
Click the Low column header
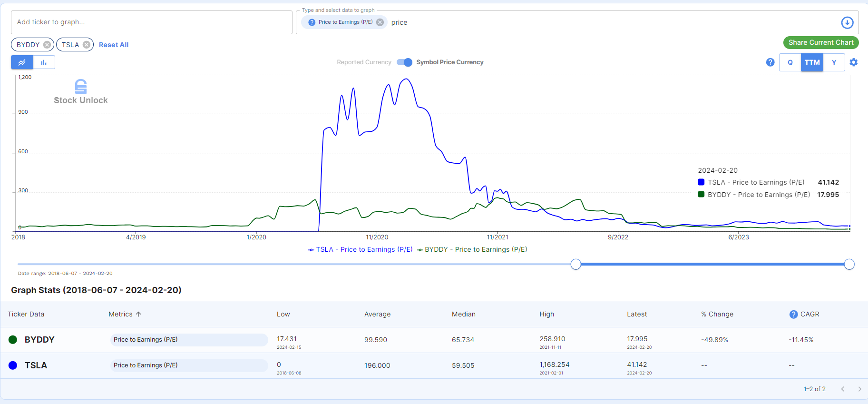coord(283,314)
